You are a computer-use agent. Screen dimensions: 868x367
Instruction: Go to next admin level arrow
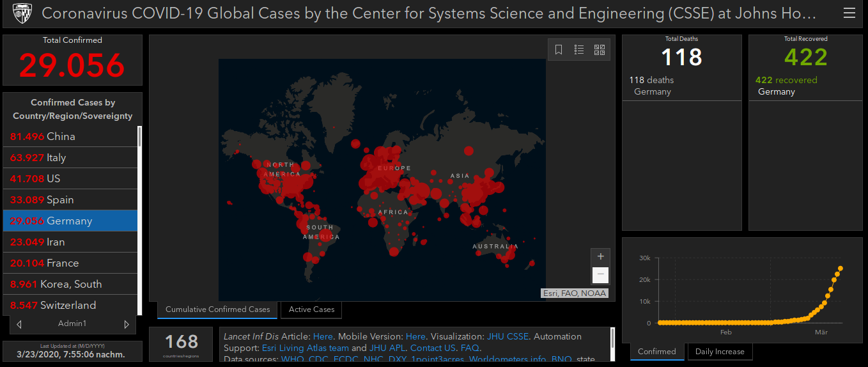(127, 324)
